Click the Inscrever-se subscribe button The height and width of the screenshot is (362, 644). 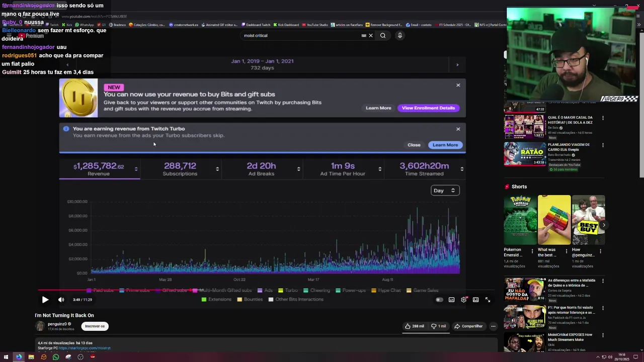coord(95,326)
